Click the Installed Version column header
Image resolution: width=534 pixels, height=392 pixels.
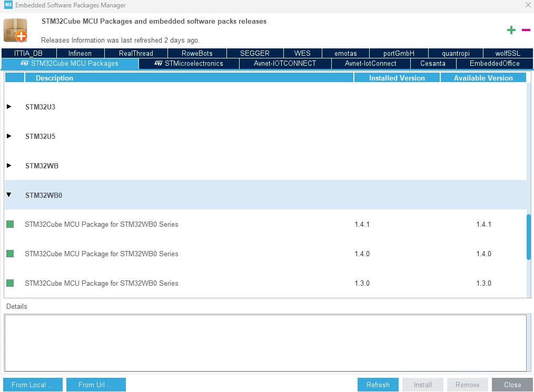(397, 78)
